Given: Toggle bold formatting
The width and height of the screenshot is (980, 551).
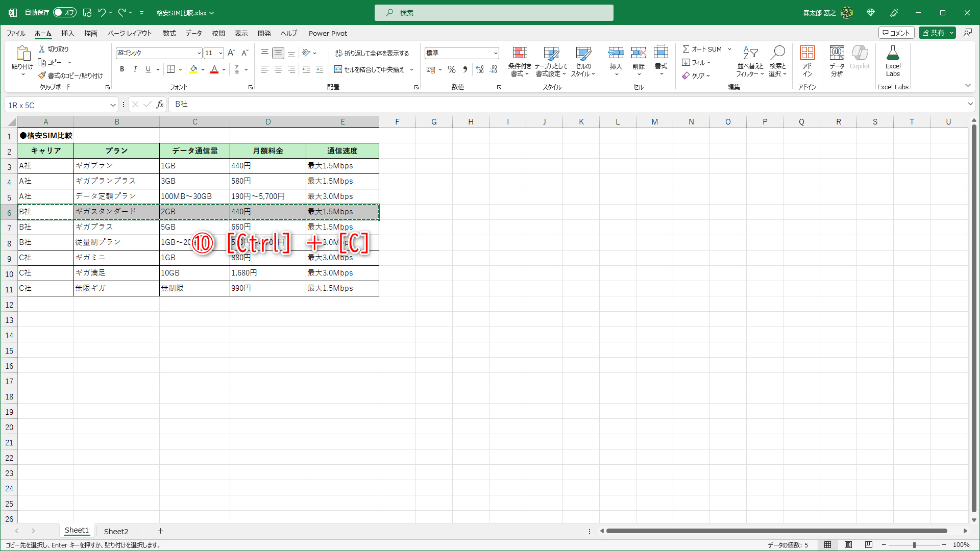Looking at the screenshot, I should tap(122, 69).
